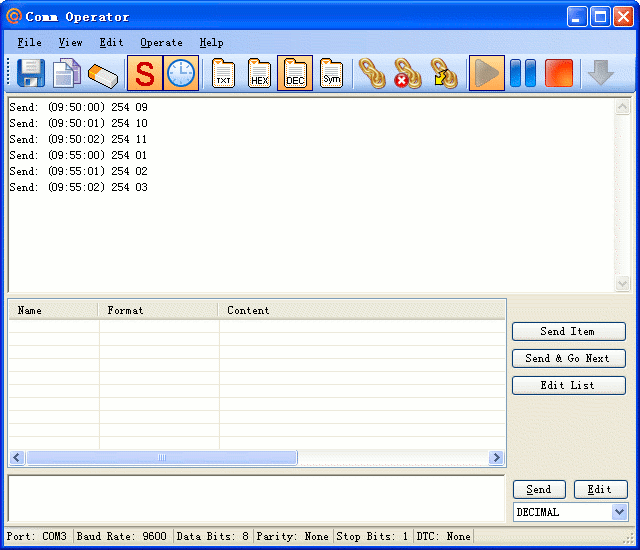This screenshot has width=640, height=550.
Task: Click the Comm Operator title bar app icon
Action: (14, 16)
